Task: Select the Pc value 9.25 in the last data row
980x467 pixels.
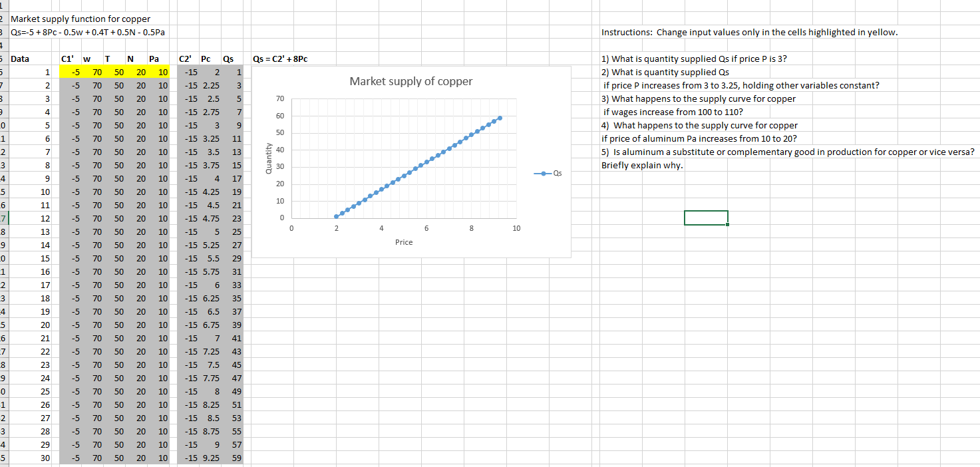Action: (210, 458)
